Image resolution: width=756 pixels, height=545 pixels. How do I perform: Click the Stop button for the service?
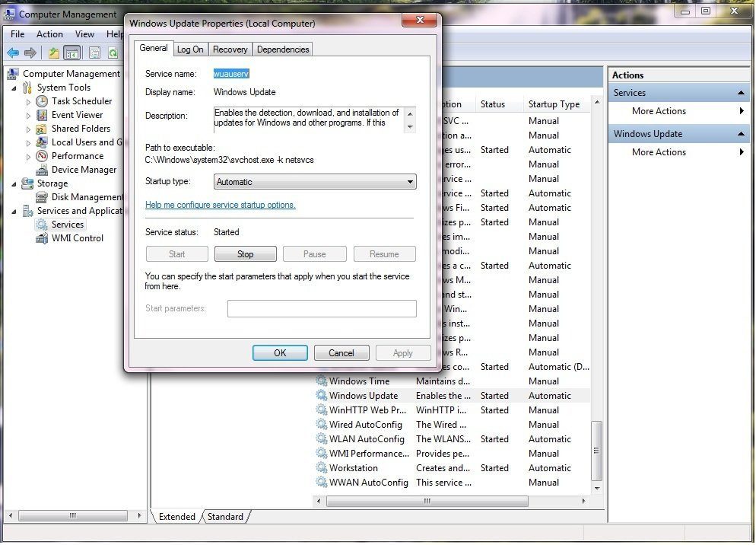tap(246, 254)
